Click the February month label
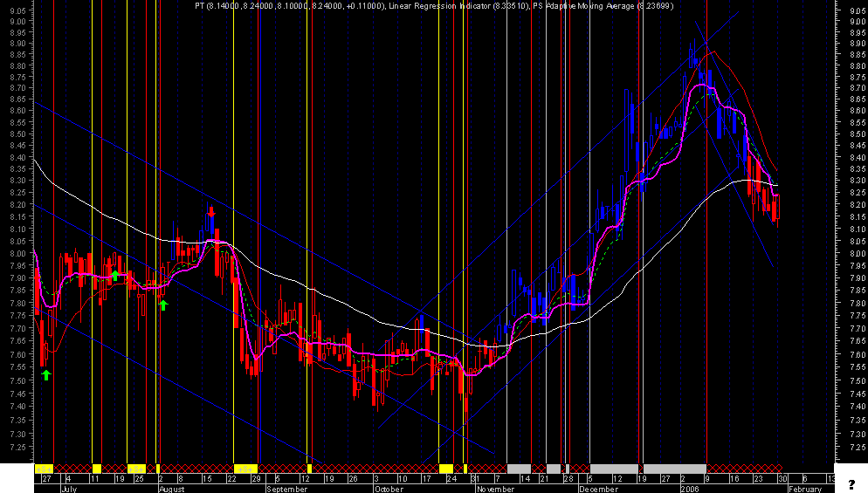The width and height of the screenshot is (868, 493). tap(805, 490)
